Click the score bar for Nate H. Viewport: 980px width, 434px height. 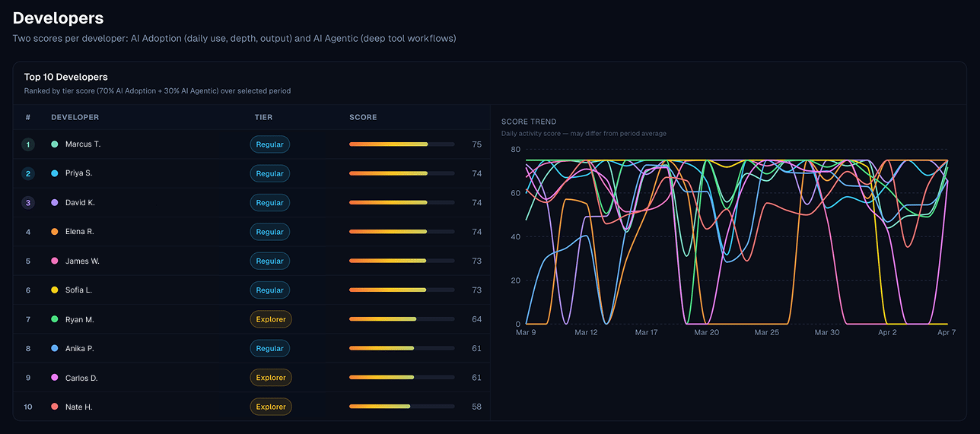[401, 407]
